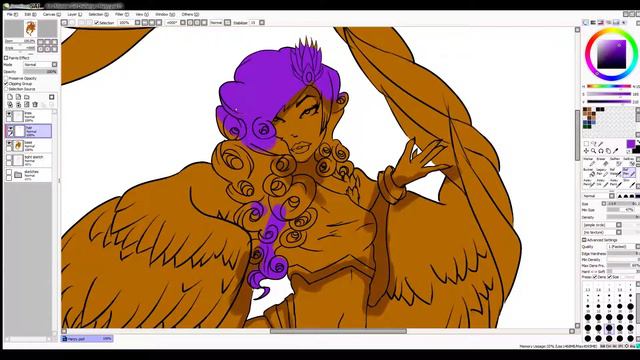Image resolution: width=640 pixels, height=360 pixels.
Task: Open the File menu
Action: tap(12, 14)
